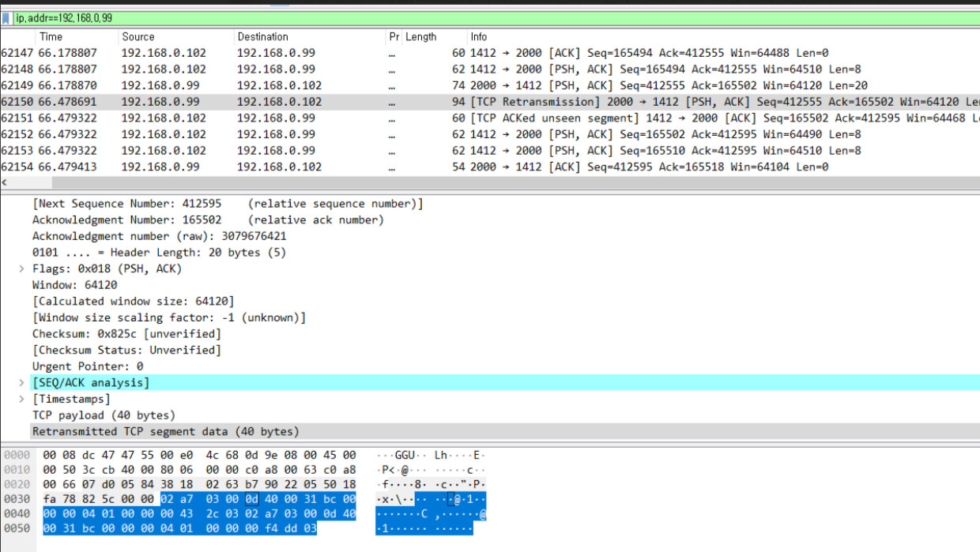Select the Acknowledgment Number: 165502 line
980x552 pixels.
(208, 220)
